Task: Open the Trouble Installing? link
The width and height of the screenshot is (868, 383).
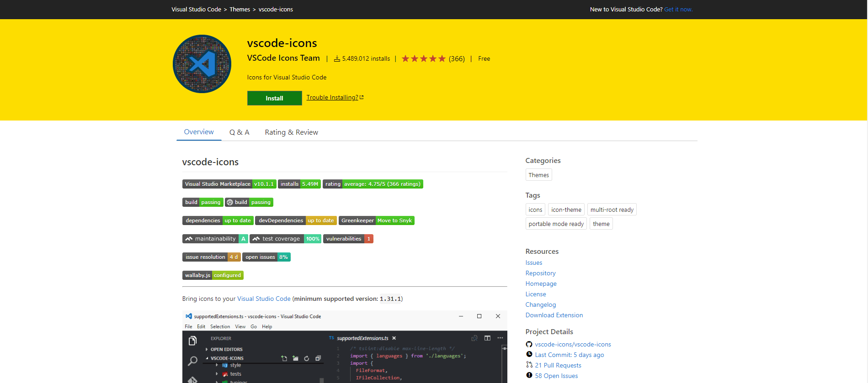Action: (x=335, y=97)
